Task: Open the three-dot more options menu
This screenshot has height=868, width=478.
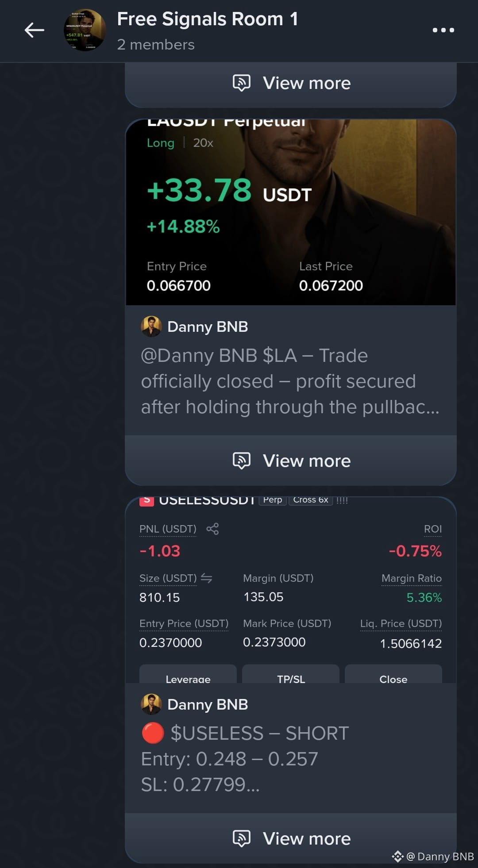Action: (x=443, y=30)
